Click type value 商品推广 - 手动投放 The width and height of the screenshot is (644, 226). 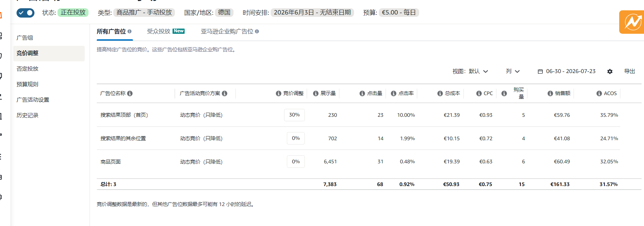click(x=144, y=12)
